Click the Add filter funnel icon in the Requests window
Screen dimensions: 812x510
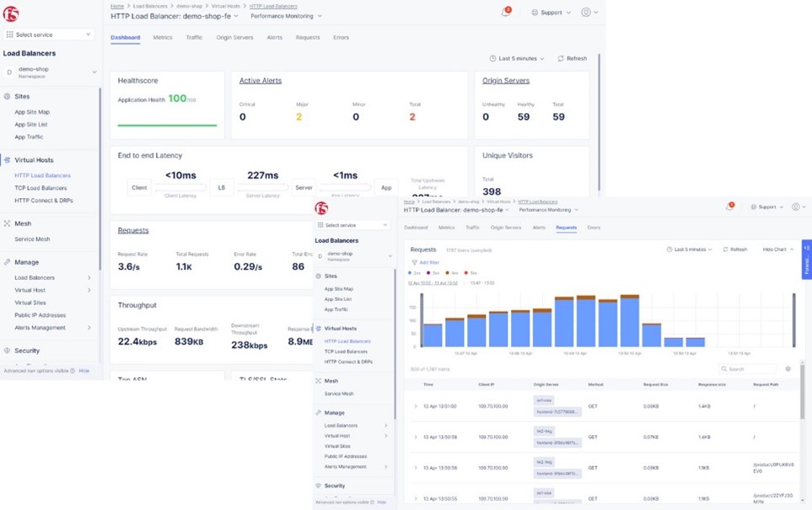coord(414,262)
